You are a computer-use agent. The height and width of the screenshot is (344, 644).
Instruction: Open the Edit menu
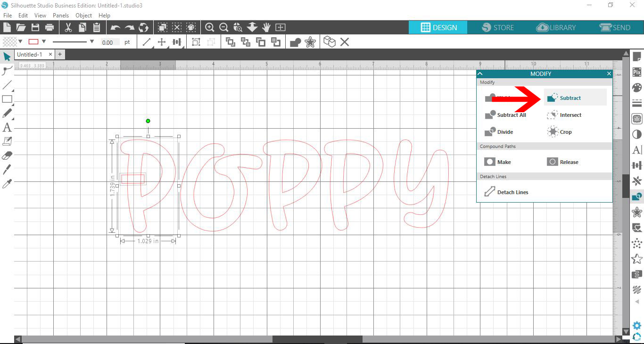[x=23, y=16]
